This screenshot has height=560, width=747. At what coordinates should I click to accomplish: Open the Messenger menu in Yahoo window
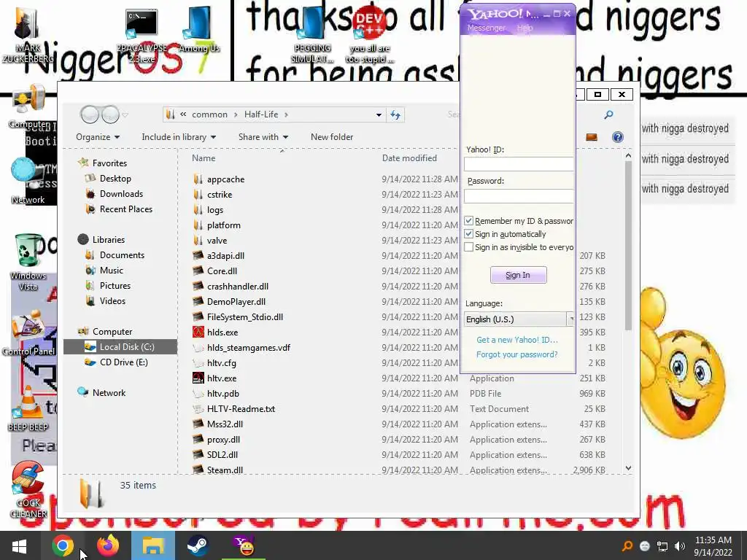[487, 28]
